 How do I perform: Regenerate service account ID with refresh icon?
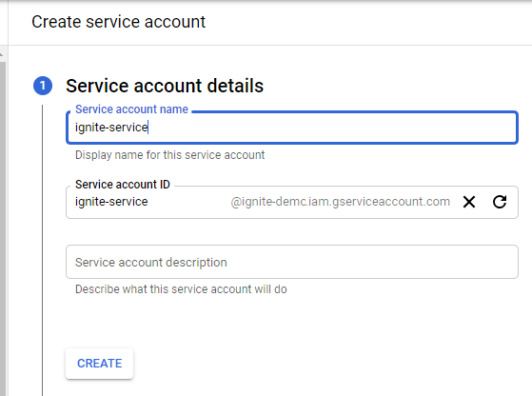click(500, 202)
